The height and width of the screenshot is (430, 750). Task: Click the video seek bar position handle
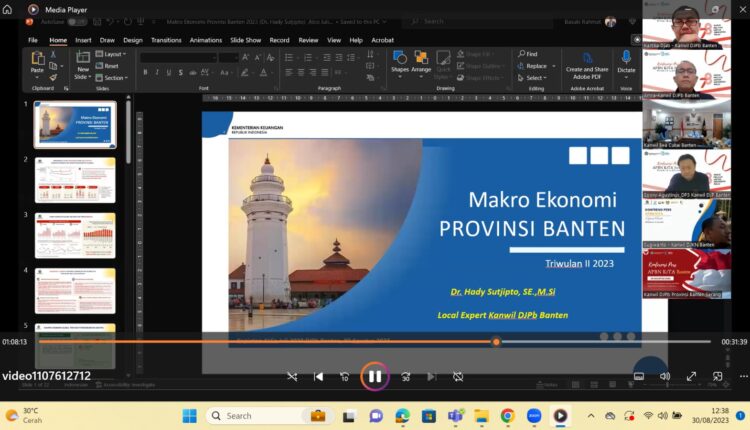coord(496,342)
